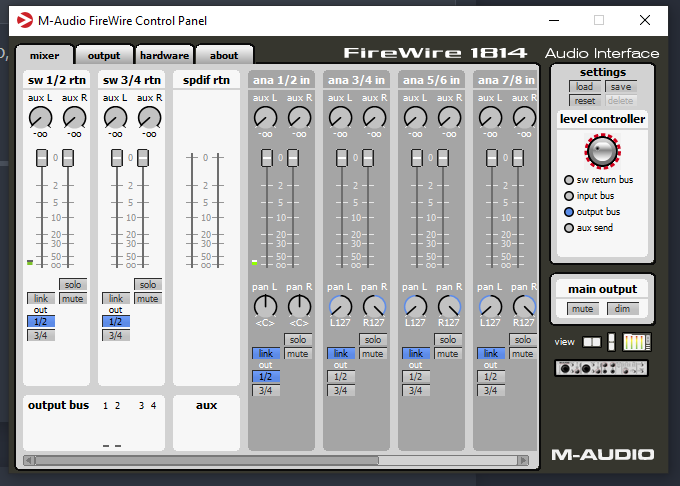Click the scrollbar right arrow
This screenshot has height=486, width=680.
point(523,460)
